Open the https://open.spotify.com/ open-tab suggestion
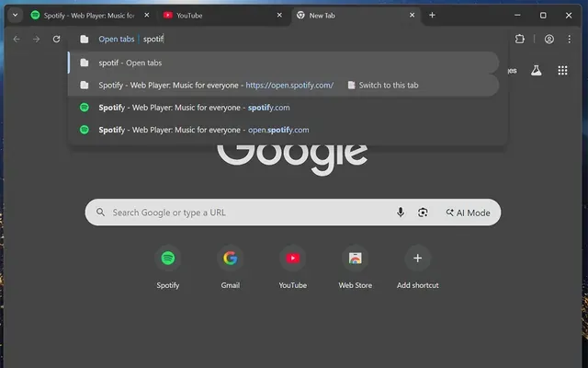Viewport: 588px width, 368px height. tap(284, 86)
